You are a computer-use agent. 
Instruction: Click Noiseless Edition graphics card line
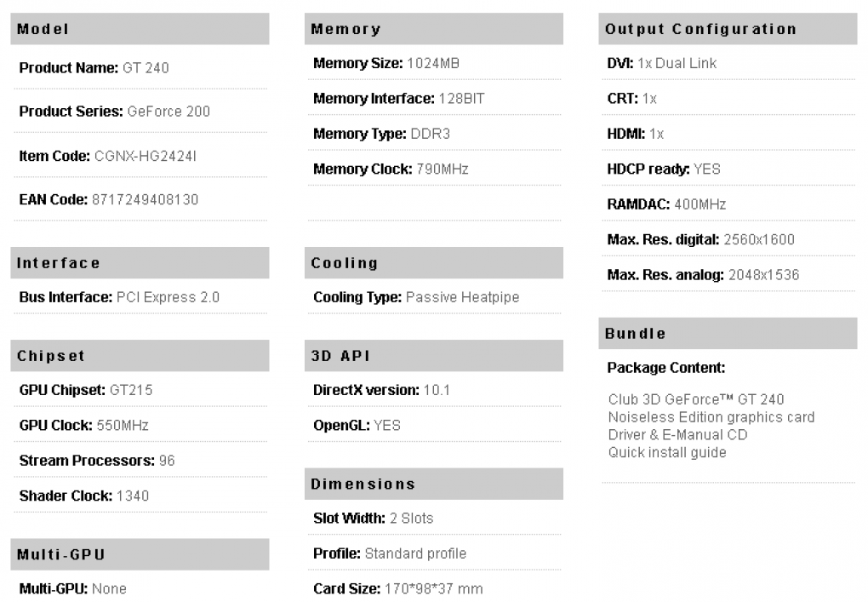711,417
